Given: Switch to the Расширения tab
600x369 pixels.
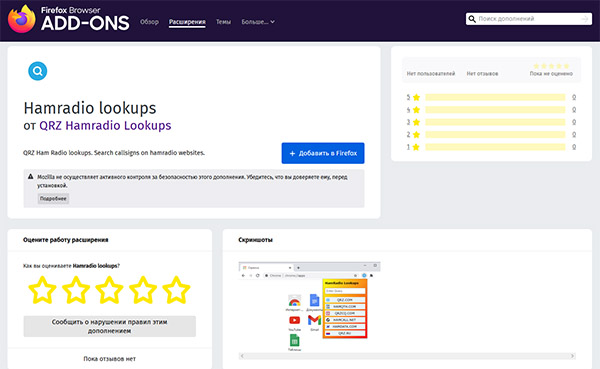Looking at the screenshot, I should point(187,22).
